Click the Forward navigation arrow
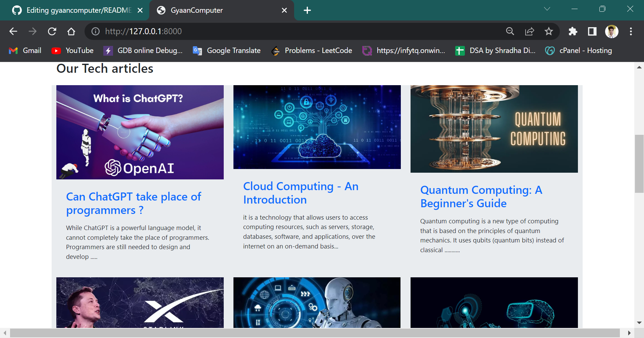The width and height of the screenshot is (644, 338). [33, 31]
